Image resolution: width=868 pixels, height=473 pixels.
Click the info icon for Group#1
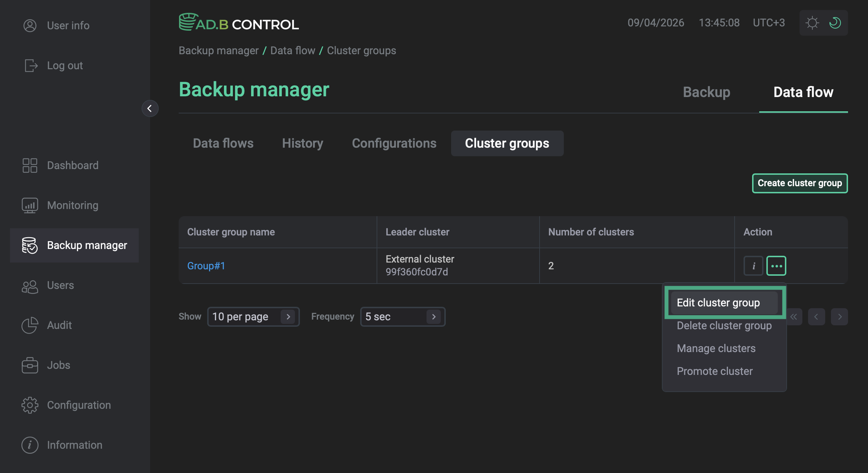coord(753,266)
